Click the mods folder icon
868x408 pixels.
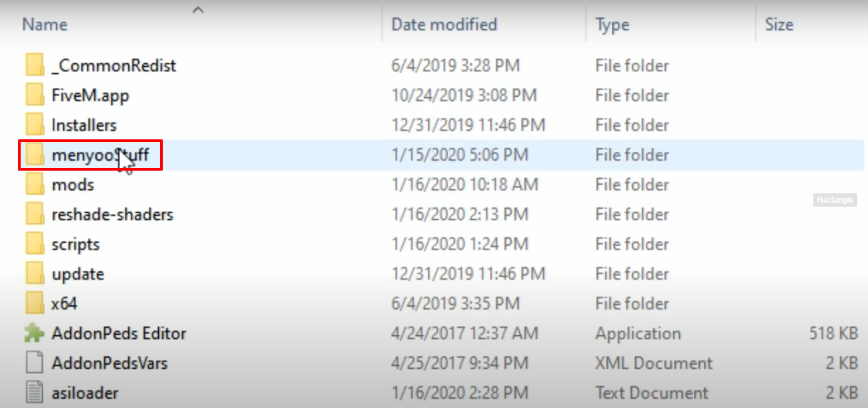coord(35,185)
